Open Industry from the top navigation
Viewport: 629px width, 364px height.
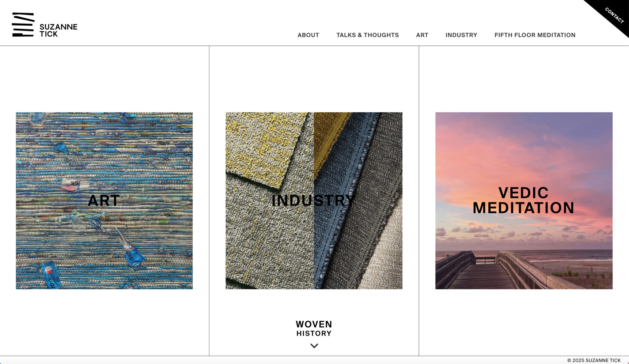tap(461, 35)
